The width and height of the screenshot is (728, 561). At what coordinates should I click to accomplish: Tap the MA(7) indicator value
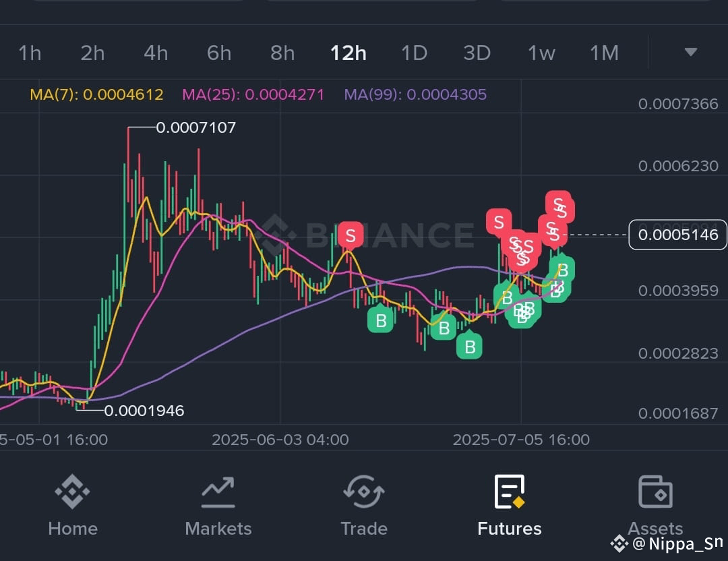[96, 95]
